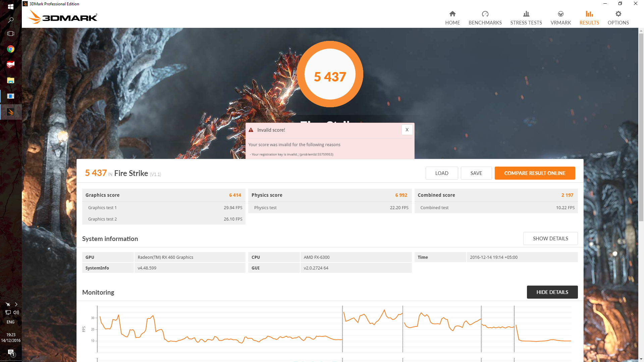Collapse monitoring with Hide Details
The image size is (644, 362).
(552, 292)
